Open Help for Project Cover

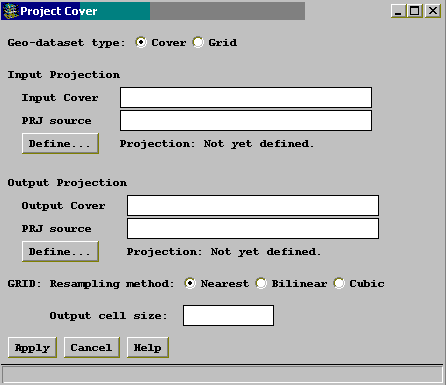(148, 348)
